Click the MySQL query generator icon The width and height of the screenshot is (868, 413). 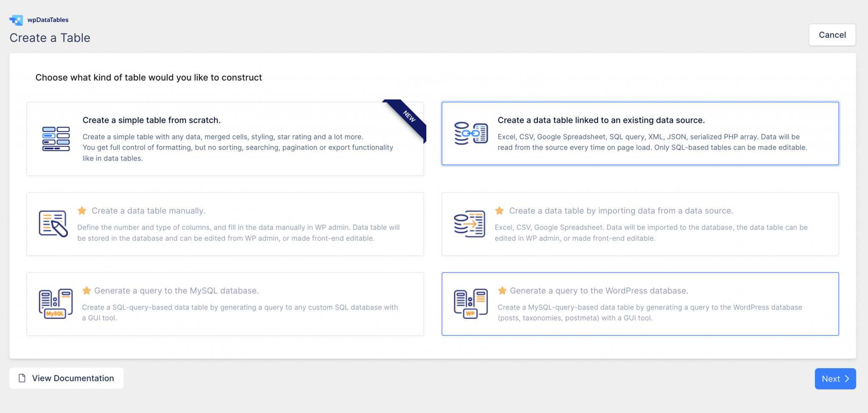point(56,304)
